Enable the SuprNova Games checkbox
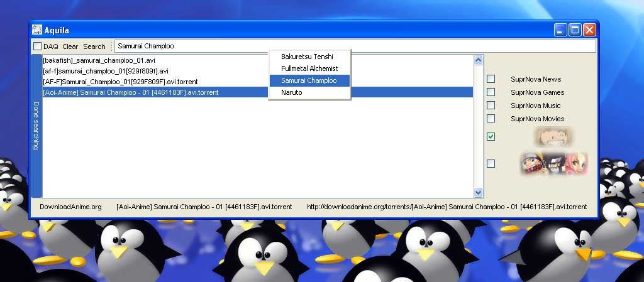This screenshot has width=644, height=282. point(491,92)
